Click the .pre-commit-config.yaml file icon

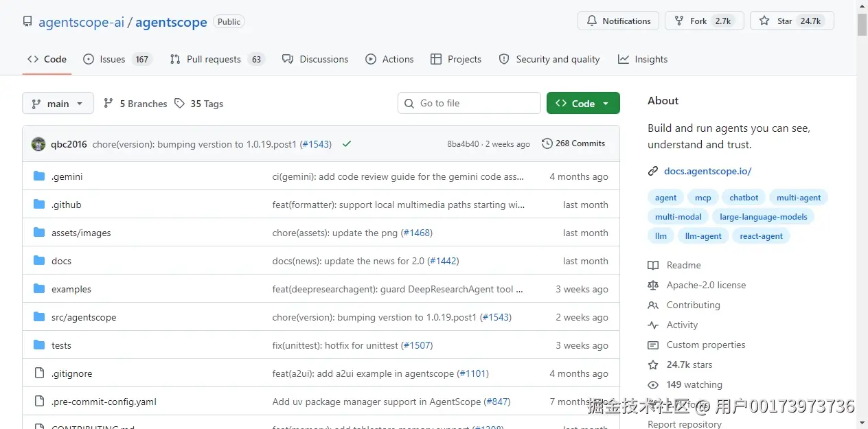click(39, 402)
